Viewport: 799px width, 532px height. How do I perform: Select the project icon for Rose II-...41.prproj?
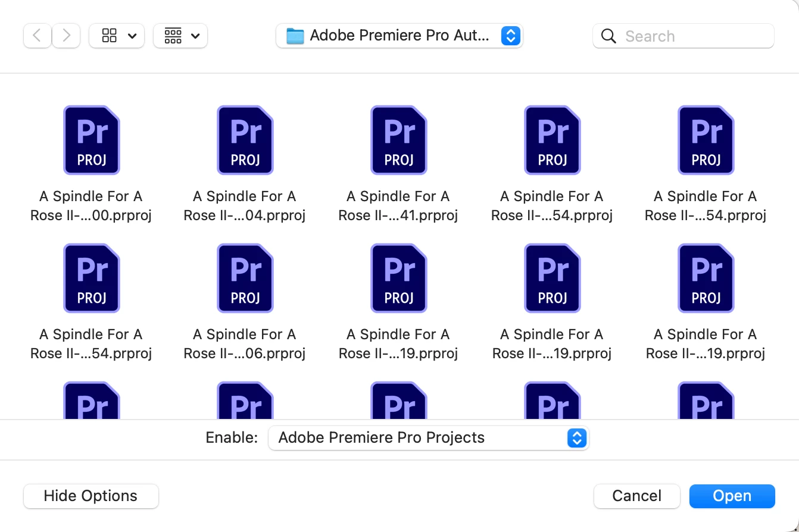pyautogui.click(x=399, y=140)
